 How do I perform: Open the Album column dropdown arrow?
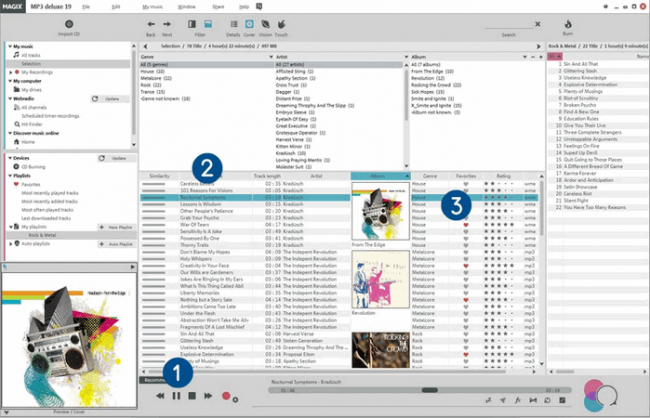coord(525,57)
